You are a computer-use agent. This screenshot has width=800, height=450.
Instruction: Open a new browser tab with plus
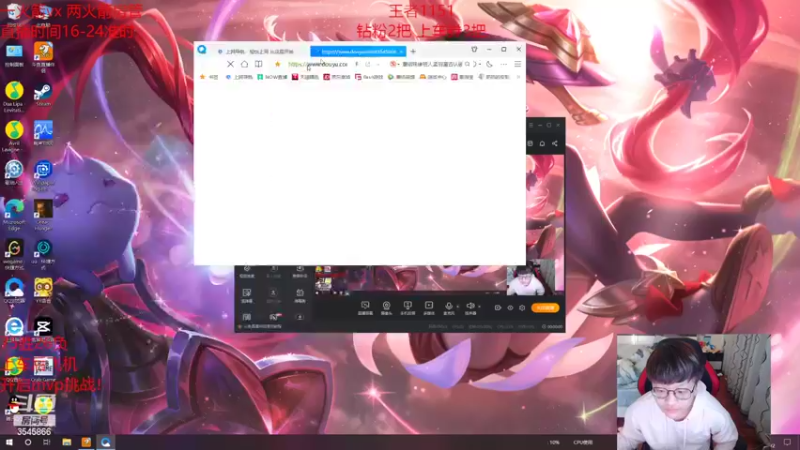pos(413,52)
